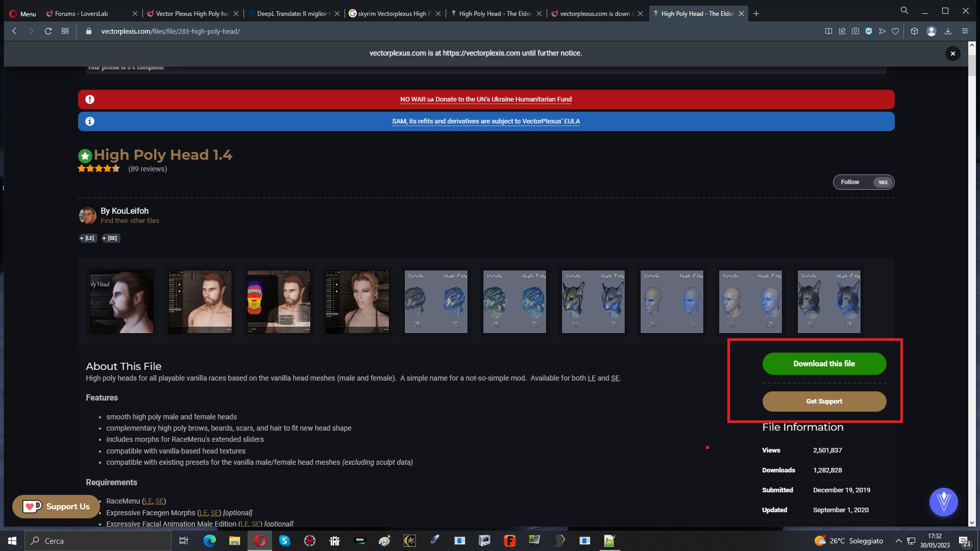Launch Microsoft Edge from the taskbar

[x=209, y=541]
